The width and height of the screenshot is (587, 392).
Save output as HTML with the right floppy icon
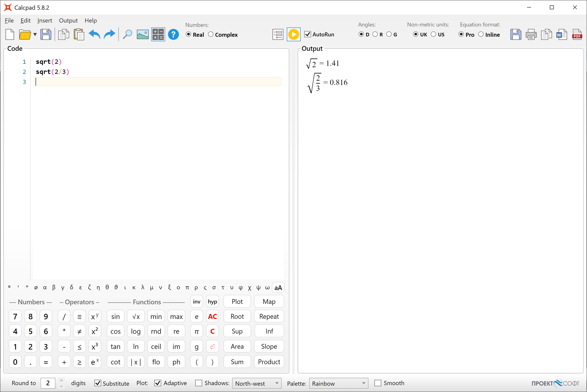[516, 35]
